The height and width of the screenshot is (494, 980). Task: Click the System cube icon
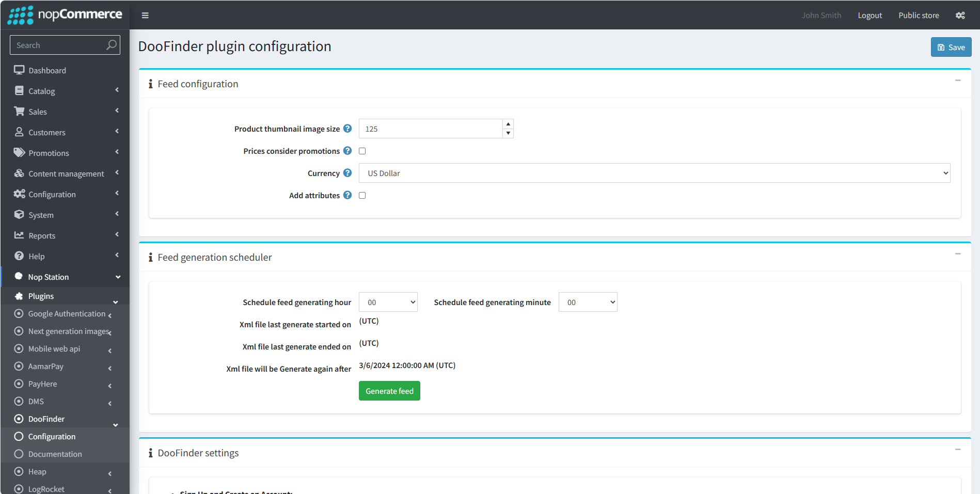pyautogui.click(x=19, y=215)
